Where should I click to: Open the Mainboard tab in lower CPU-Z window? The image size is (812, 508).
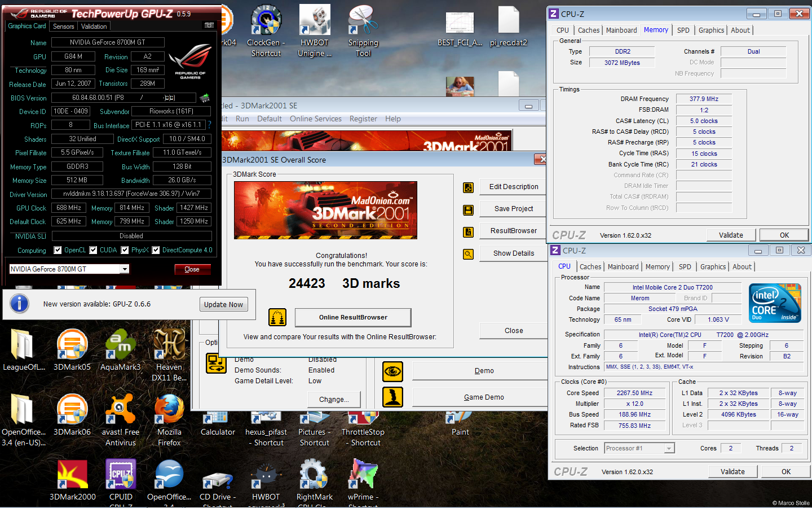[623, 267]
